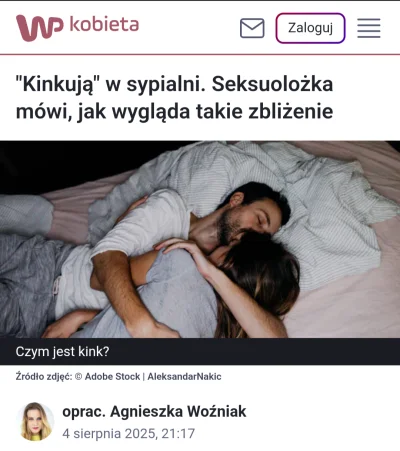Open the mail envelope icon
Viewport: 400px width, 451px height.
[252, 28]
